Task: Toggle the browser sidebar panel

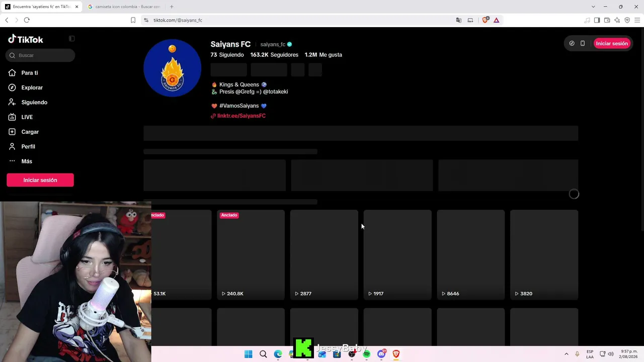Action: [597, 20]
